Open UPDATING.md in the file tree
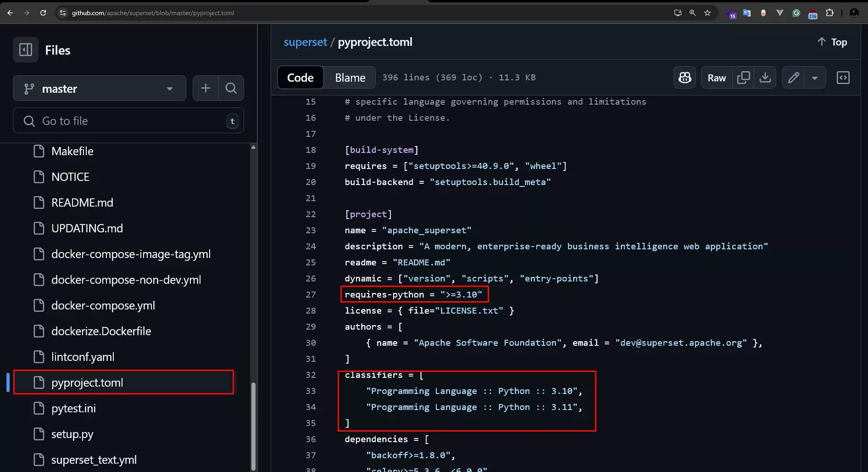Screen dimensions: 868x472 point(87,228)
